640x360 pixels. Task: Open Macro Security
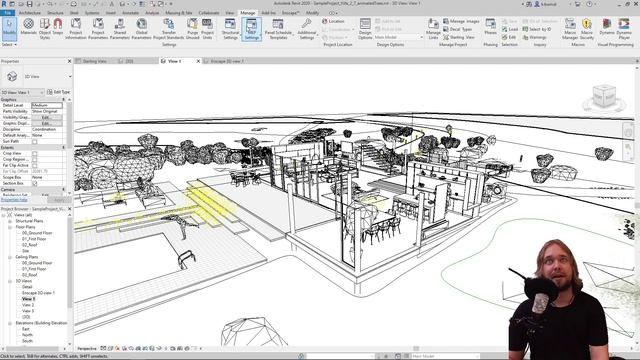[587, 29]
